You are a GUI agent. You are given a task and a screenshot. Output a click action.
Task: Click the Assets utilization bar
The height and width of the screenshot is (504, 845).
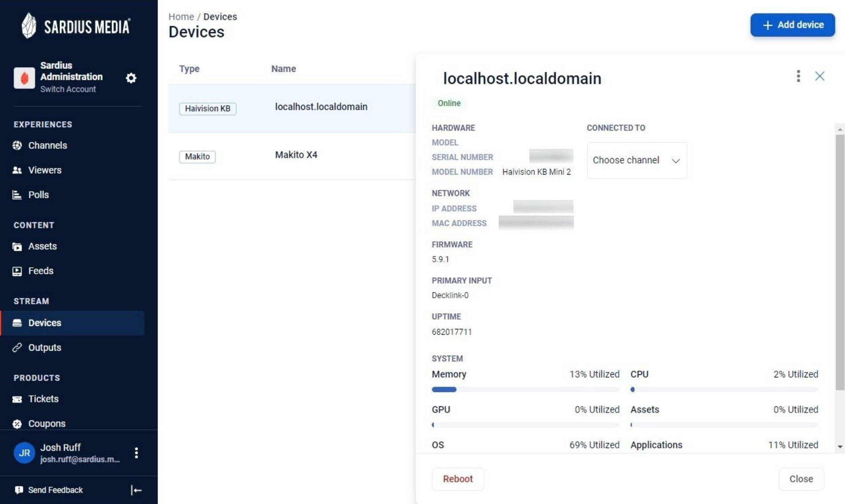(x=724, y=425)
